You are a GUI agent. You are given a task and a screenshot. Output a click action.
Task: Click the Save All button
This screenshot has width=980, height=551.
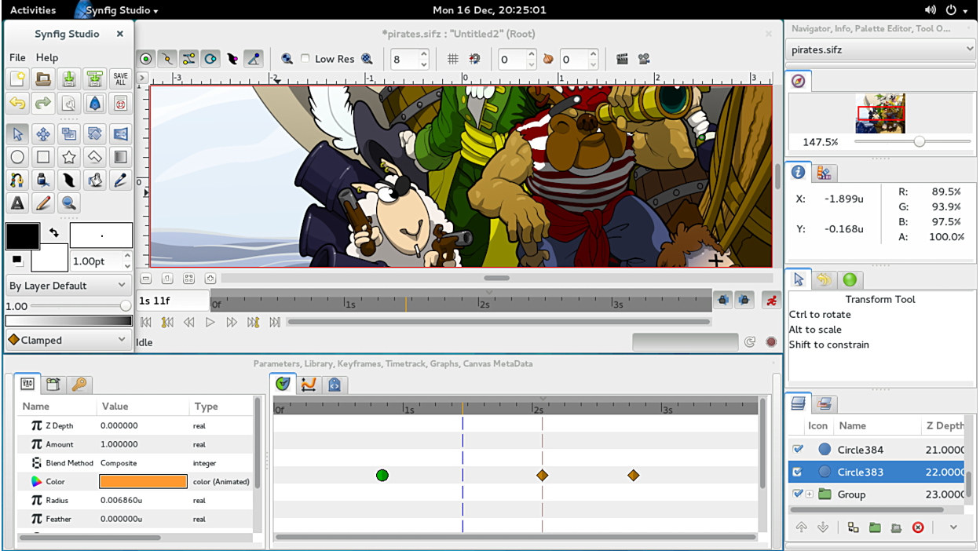pyautogui.click(x=120, y=79)
